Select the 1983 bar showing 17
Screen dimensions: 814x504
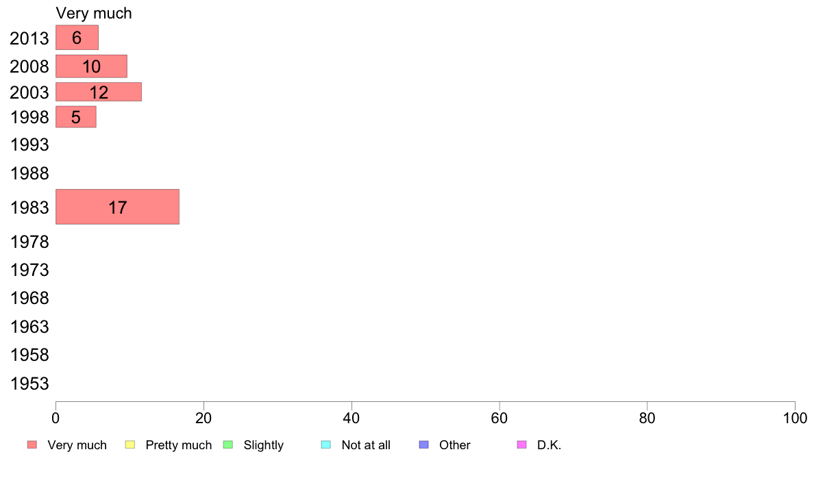(x=117, y=207)
